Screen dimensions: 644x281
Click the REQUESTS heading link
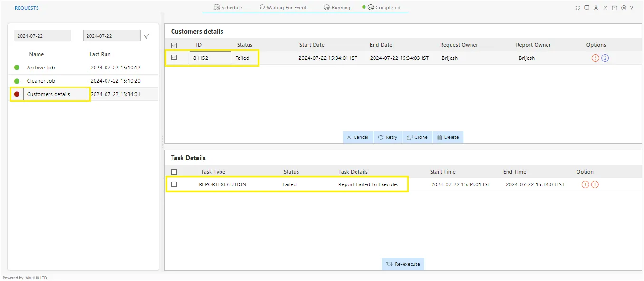click(x=27, y=8)
